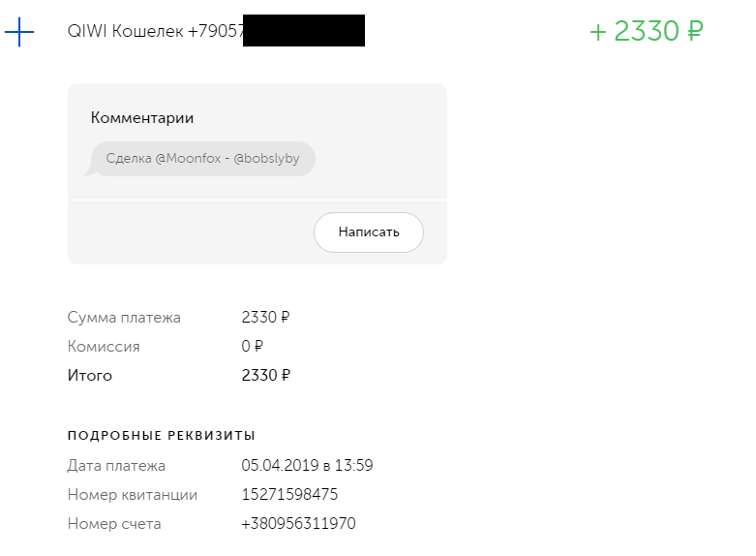The image size is (756, 556).
Task: Click the Итого total 2330 ₽
Action: (x=265, y=375)
